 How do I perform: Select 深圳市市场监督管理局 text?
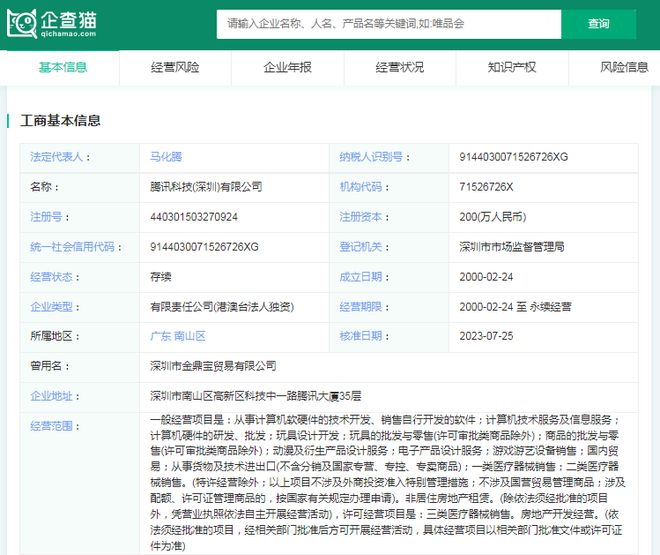[x=512, y=247]
